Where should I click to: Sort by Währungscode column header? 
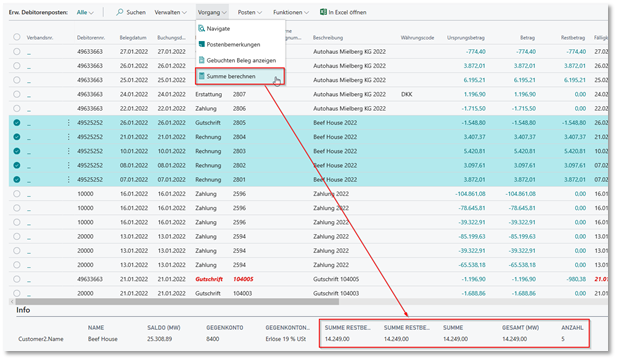(417, 38)
